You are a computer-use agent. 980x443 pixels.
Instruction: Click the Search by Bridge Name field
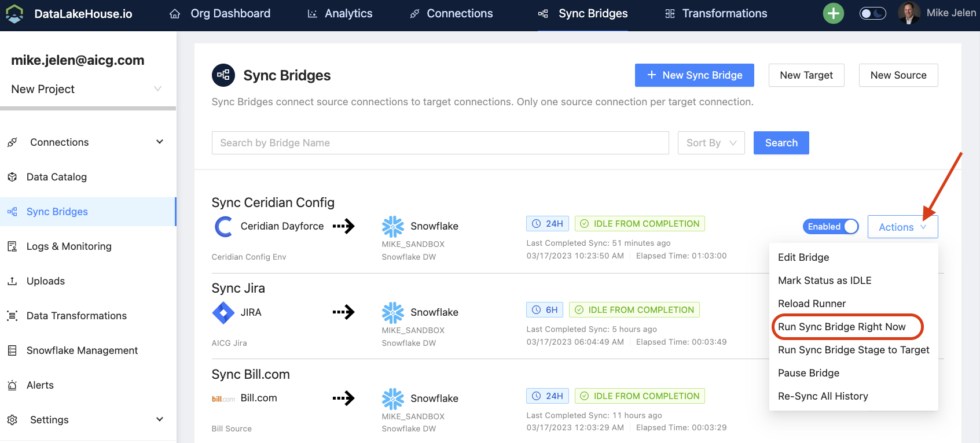pos(440,143)
